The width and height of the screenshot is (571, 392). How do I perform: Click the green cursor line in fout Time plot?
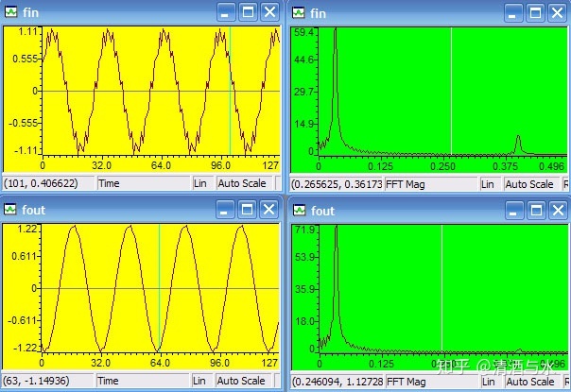coord(159,288)
